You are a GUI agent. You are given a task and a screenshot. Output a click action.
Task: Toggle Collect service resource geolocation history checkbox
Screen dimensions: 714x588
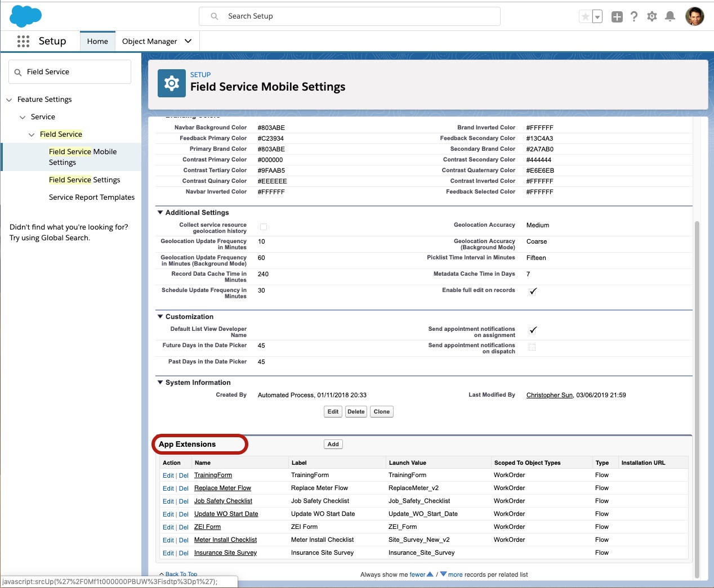point(264,227)
